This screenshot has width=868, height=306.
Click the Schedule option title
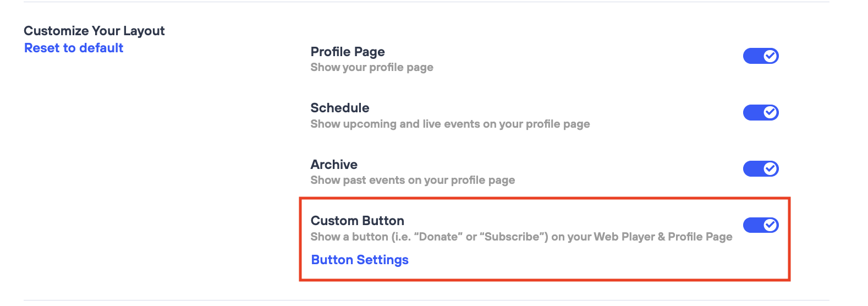[340, 108]
